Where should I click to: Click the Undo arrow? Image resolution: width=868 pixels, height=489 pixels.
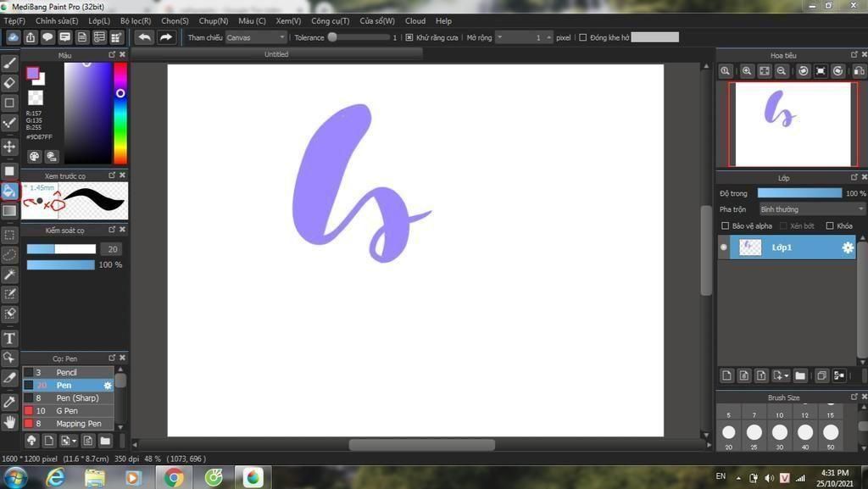tap(144, 37)
